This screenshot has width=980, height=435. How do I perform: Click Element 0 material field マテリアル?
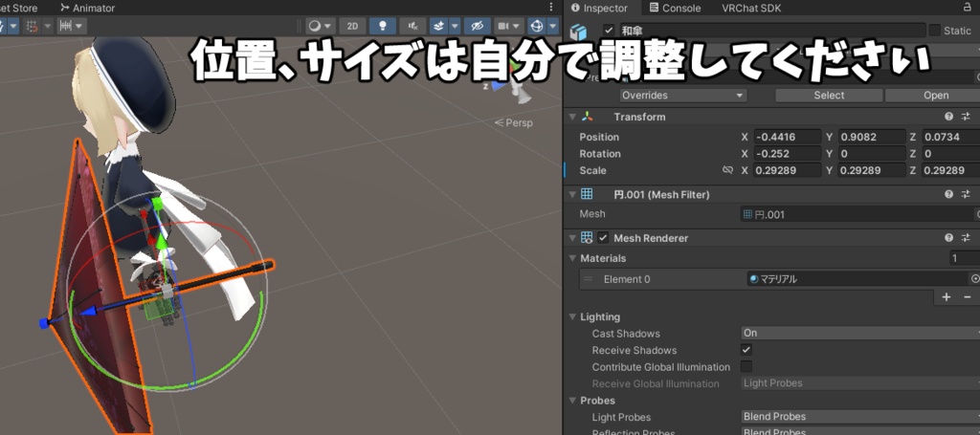(858, 279)
